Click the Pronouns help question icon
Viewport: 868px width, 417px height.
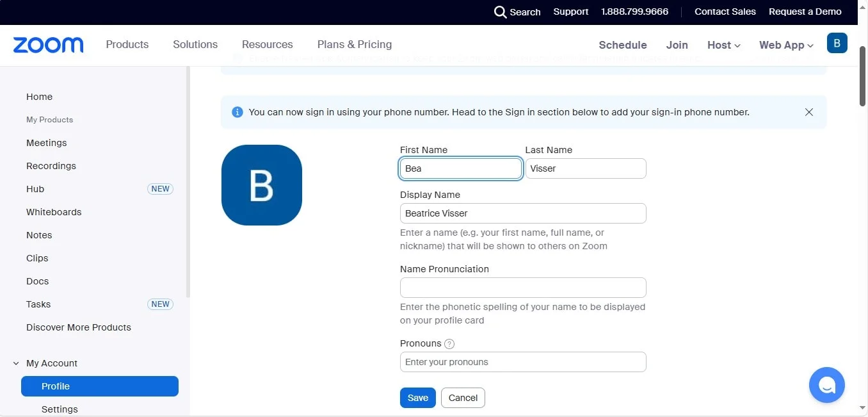point(449,344)
